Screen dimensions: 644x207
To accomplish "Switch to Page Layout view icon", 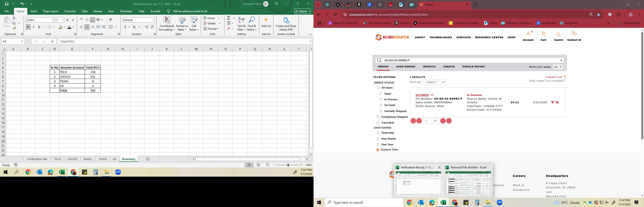I will (258, 165).
